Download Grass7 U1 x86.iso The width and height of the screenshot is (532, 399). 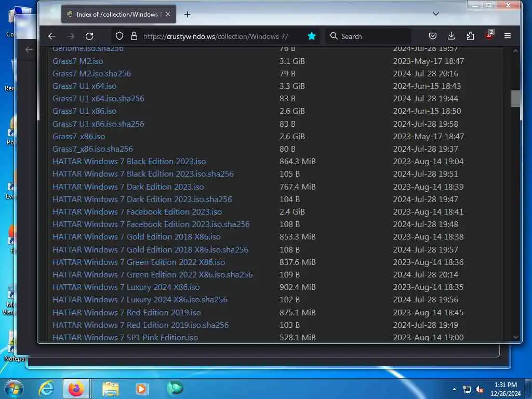coord(84,111)
